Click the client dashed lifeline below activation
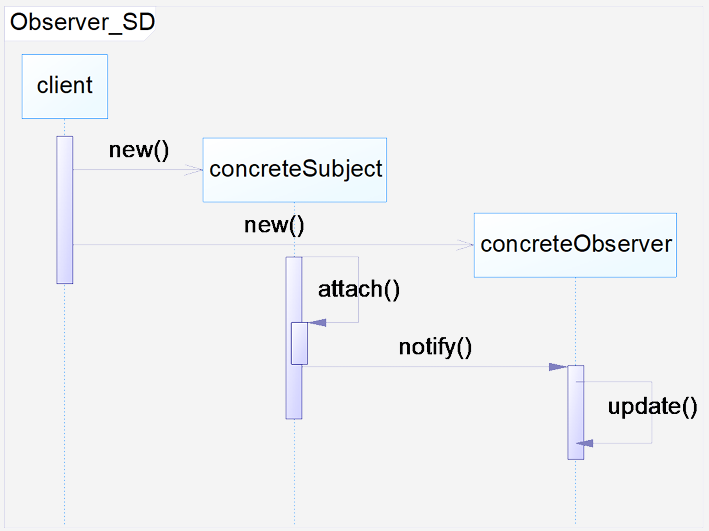 coord(65,404)
